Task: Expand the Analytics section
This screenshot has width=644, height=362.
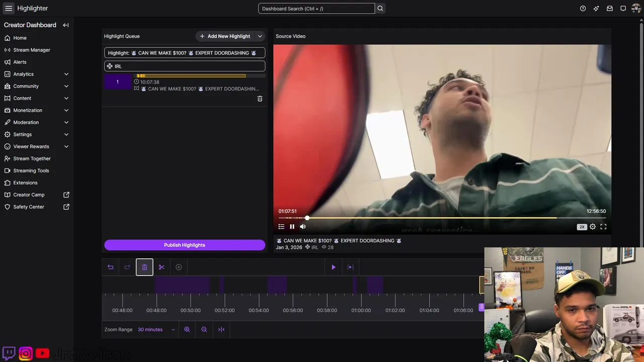Action: point(66,74)
